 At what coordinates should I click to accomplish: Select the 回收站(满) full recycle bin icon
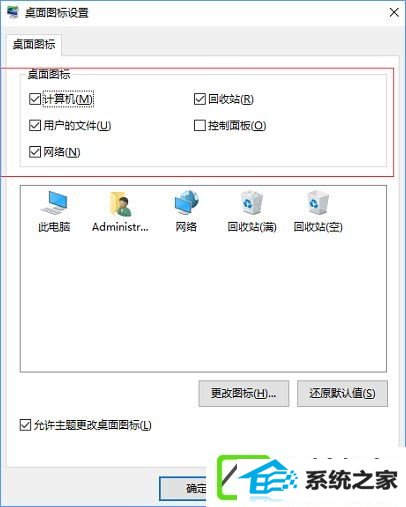(252, 202)
